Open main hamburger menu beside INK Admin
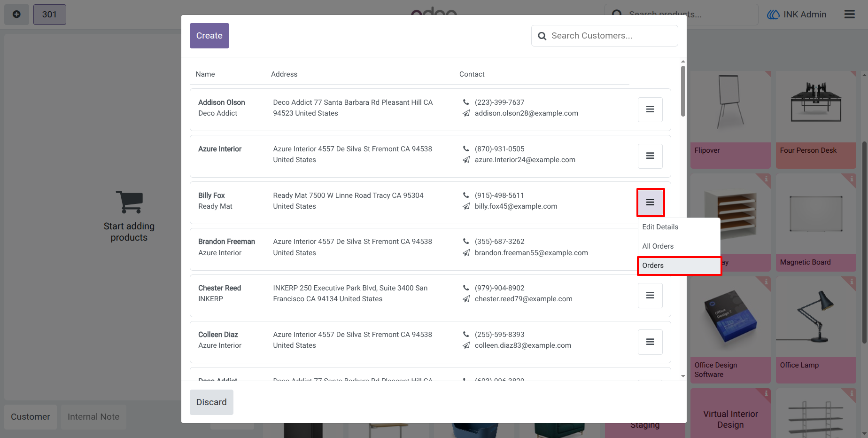Viewport: 868px width, 438px height. [x=849, y=15]
